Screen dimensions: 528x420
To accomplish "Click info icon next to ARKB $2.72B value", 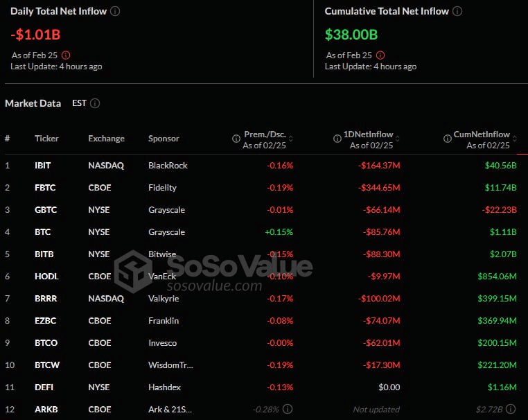I will 511,409.
